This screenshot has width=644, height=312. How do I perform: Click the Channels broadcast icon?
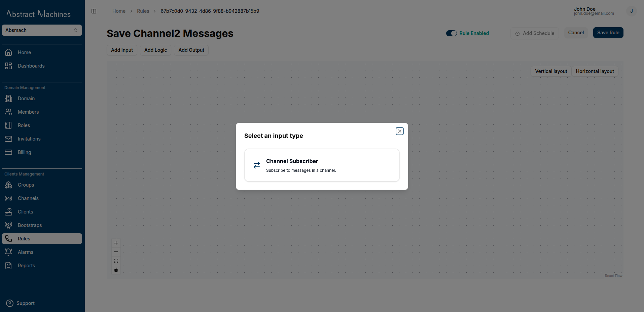click(x=8, y=198)
